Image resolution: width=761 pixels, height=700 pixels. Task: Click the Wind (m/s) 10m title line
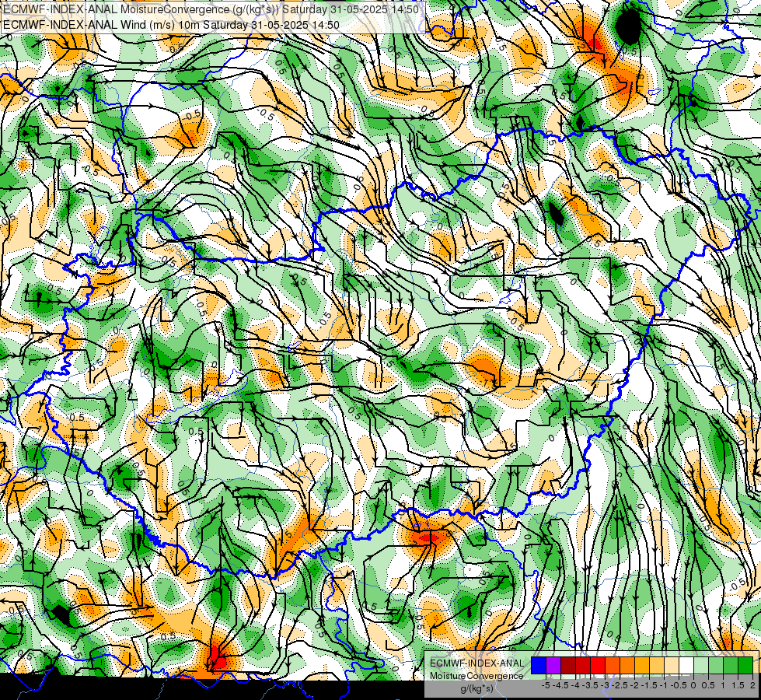point(171,24)
